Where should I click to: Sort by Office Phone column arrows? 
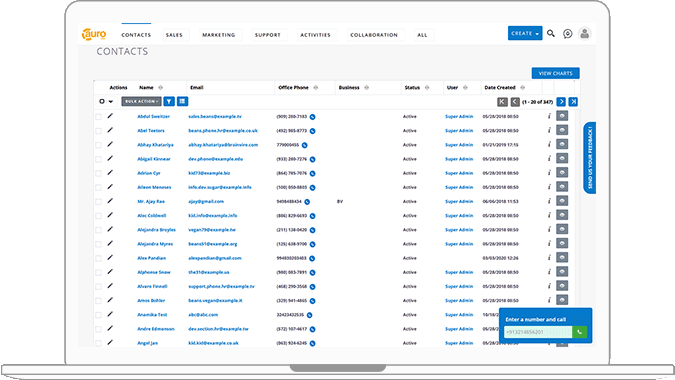[316, 87]
